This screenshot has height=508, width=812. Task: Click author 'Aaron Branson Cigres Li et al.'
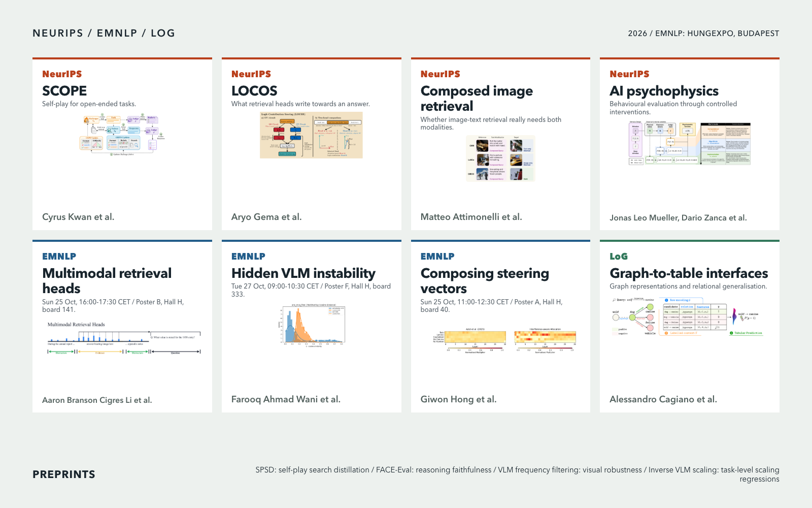(97, 400)
